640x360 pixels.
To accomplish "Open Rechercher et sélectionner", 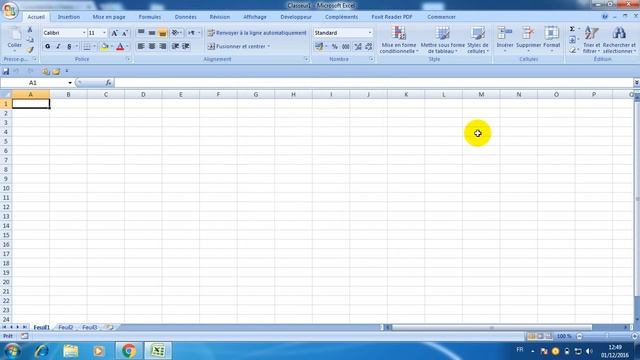I will point(619,40).
